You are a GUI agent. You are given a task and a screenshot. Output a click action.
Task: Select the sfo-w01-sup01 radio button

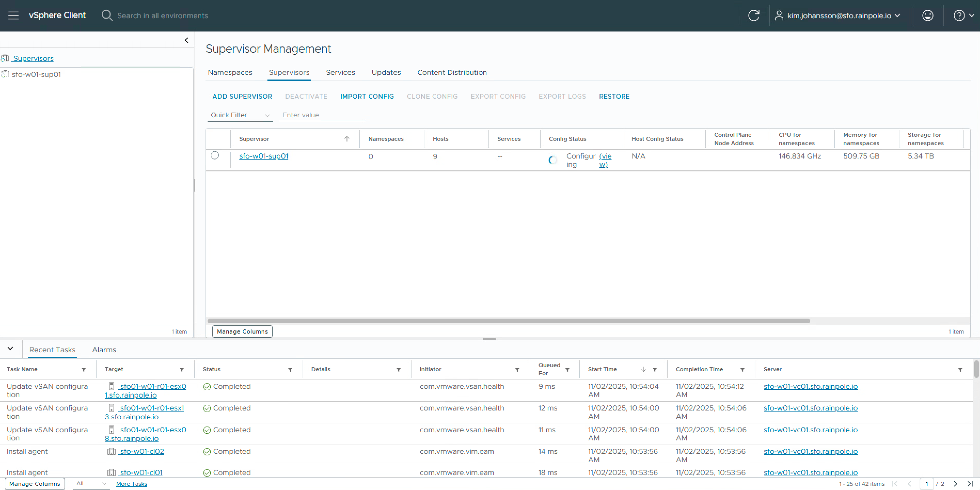pyautogui.click(x=215, y=155)
